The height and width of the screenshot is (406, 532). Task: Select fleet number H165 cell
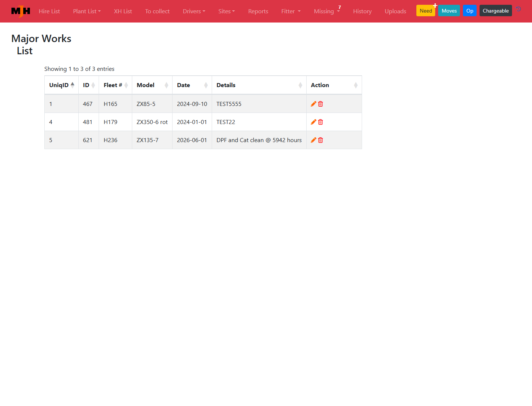click(115, 104)
